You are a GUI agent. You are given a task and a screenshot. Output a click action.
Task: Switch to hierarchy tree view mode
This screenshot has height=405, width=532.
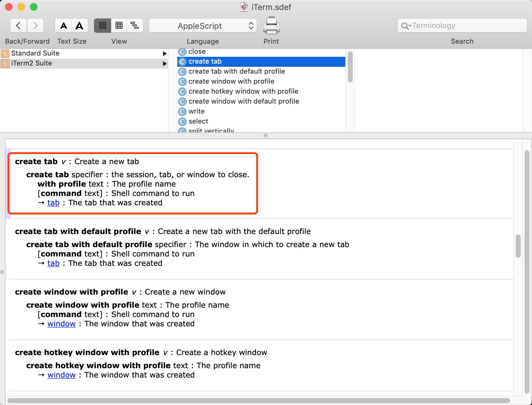135,26
